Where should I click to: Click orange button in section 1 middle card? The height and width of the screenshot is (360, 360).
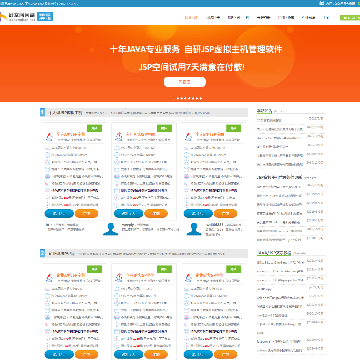pos(156,214)
